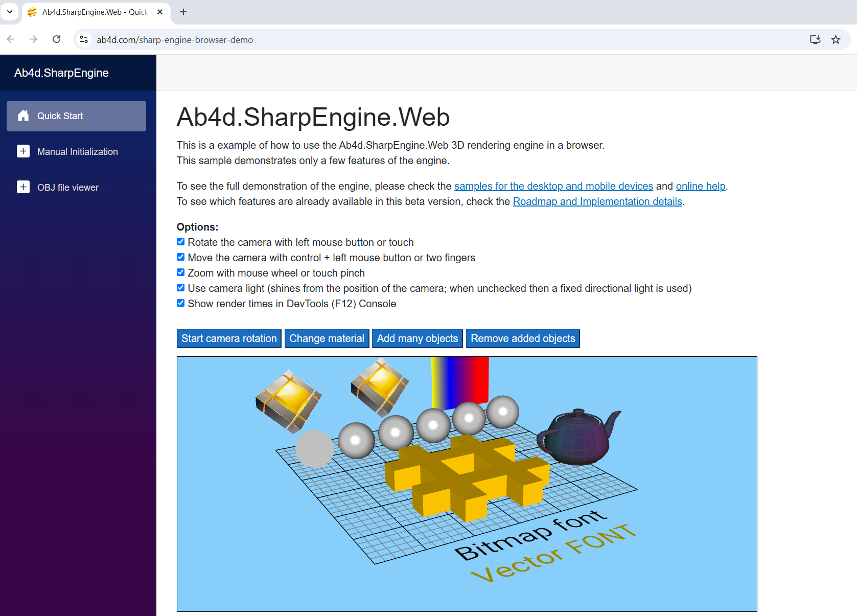Open the Roadmap and Implementation details link
The width and height of the screenshot is (857, 616).
tap(597, 201)
